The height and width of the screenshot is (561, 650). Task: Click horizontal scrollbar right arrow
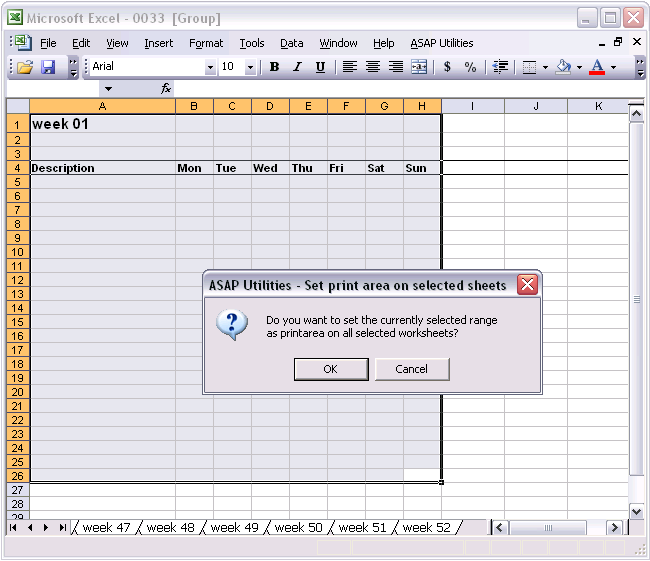pos(614,528)
